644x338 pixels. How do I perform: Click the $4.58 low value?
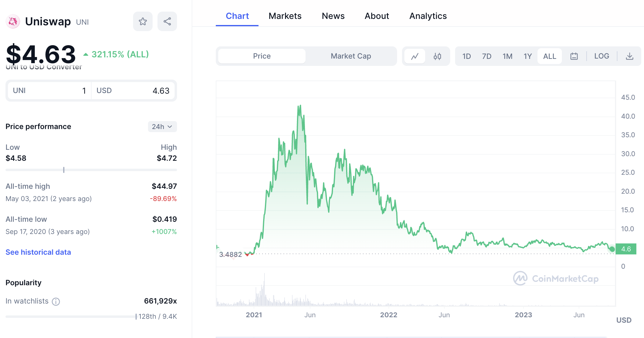[x=16, y=158]
